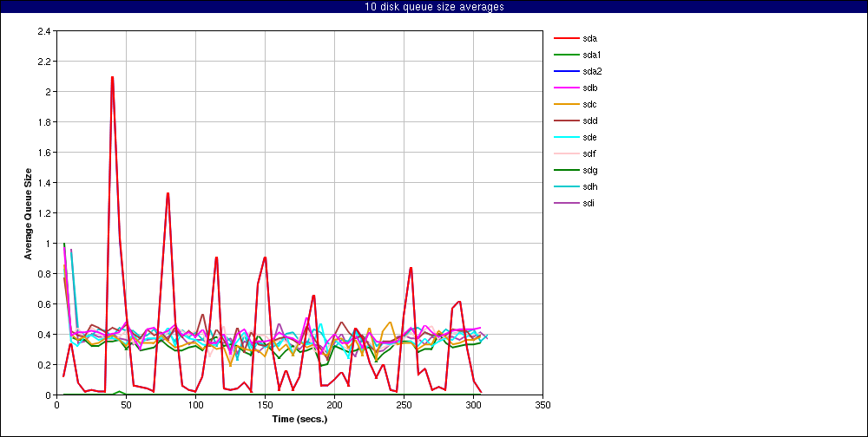Click the 1.2 y-axis tick label

44,213
